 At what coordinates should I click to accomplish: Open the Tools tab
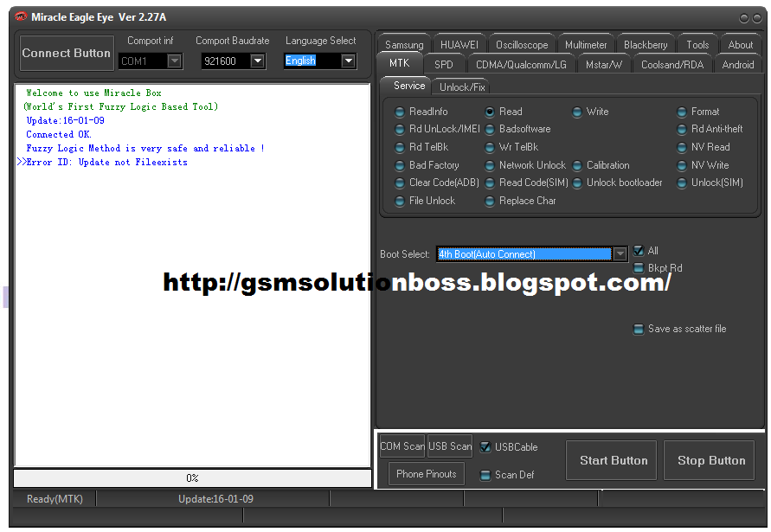(x=697, y=45)
